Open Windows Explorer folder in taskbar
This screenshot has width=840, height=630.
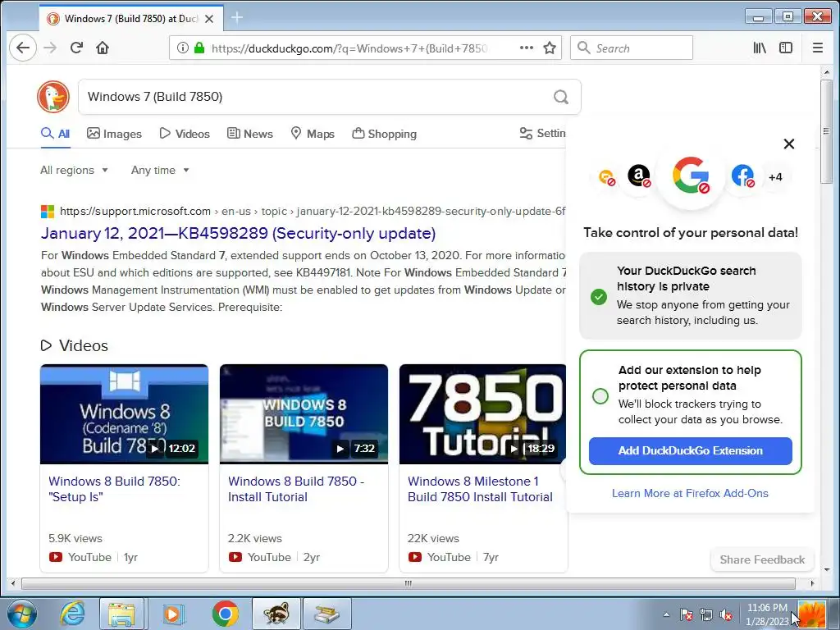click(x=121, y=614)
